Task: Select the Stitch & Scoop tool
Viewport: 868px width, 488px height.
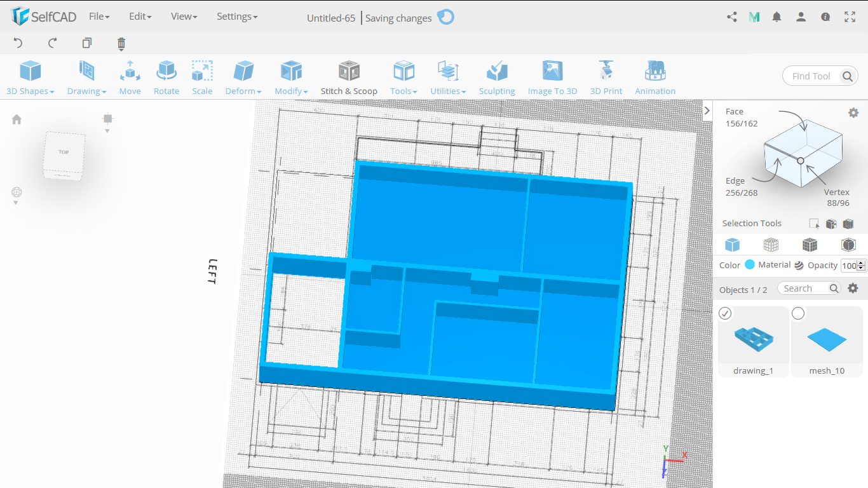Action: tap(349, 78)
